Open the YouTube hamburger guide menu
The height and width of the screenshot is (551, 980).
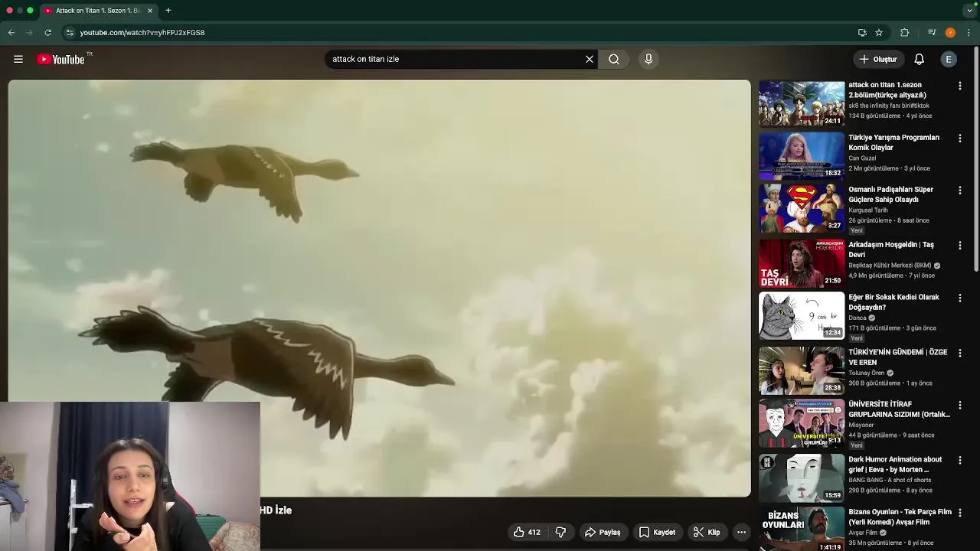[18, 59]
